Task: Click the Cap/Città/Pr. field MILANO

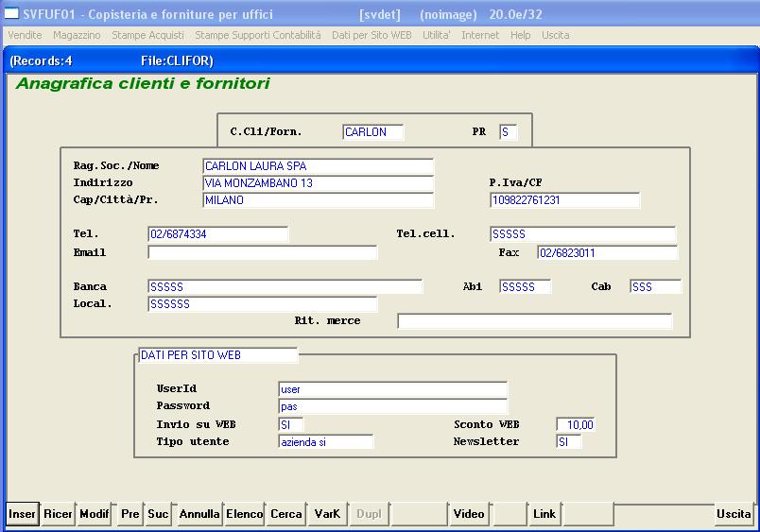Action: (318, 200)
